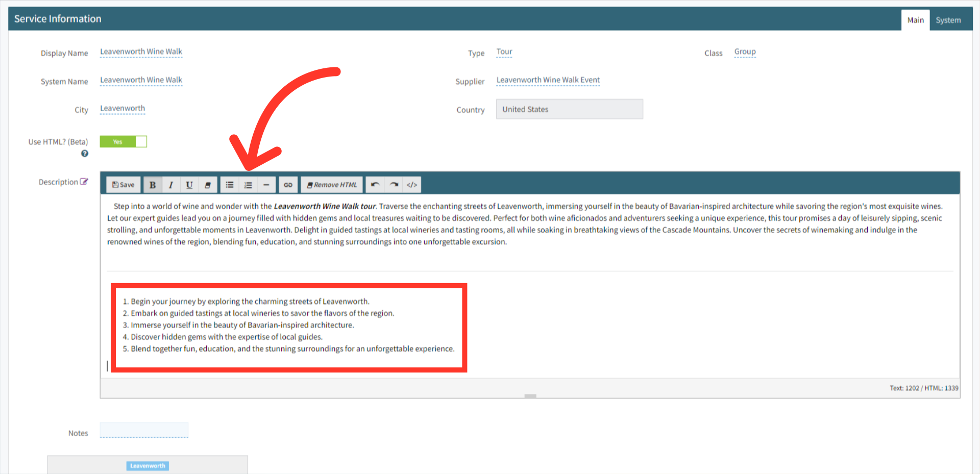Toggle bold formatting in description editor
Viewport: 980px width, 474px height.
[152, 185]
